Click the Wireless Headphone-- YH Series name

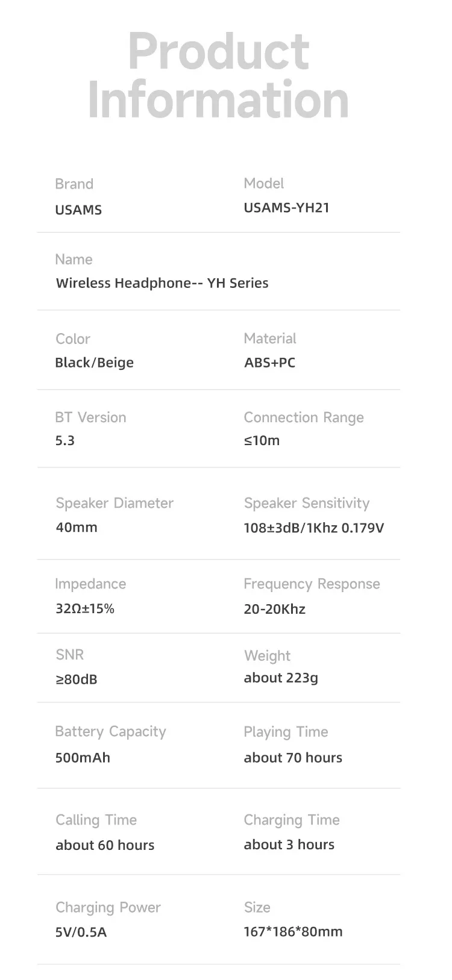tap(162, 283)
